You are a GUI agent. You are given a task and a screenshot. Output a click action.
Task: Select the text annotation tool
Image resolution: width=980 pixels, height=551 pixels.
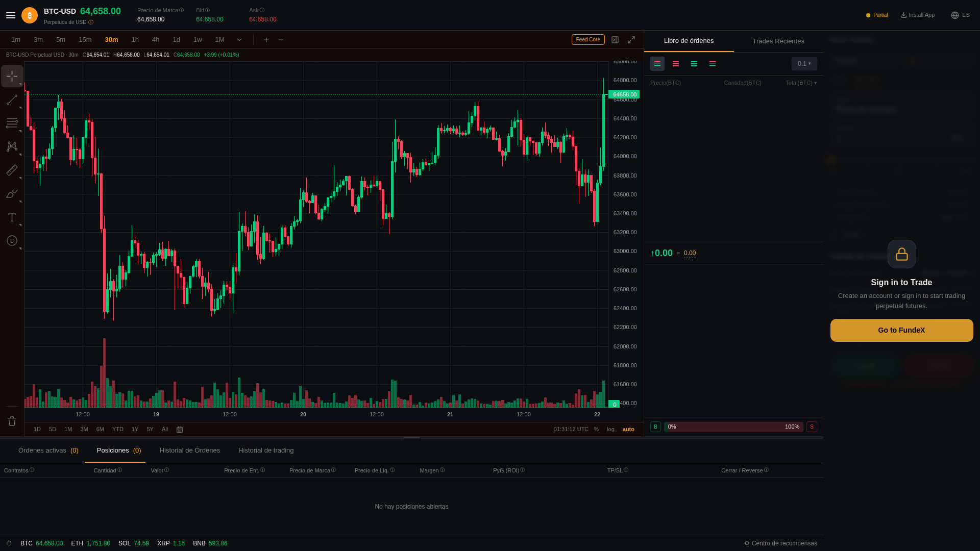(x=12, y=217)
